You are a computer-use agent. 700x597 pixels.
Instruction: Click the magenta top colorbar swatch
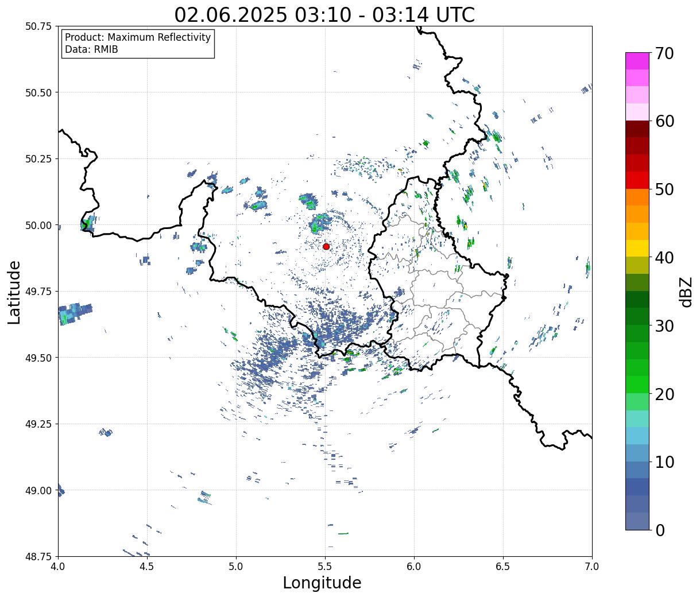point(637,61)
